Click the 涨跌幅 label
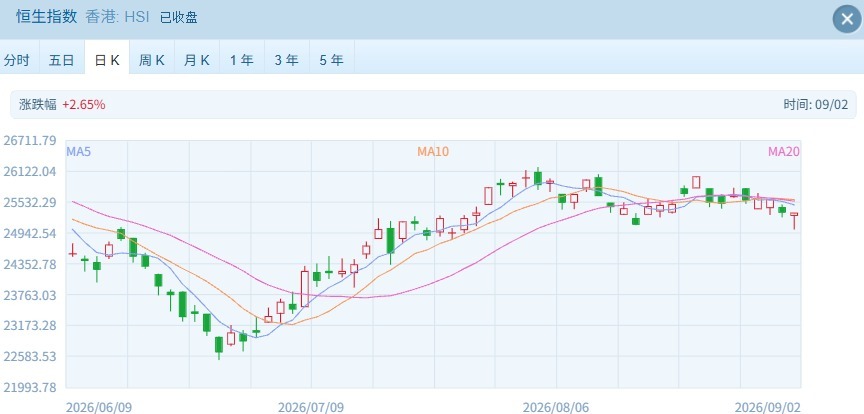Screen dimensions: 864x414 pos(37,105)
